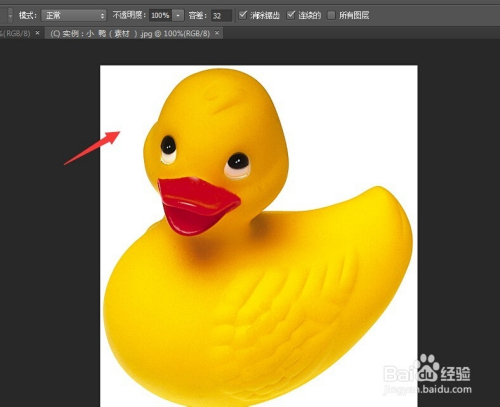Enable the 所有图层 all layers checkbox

click(331, 15)
